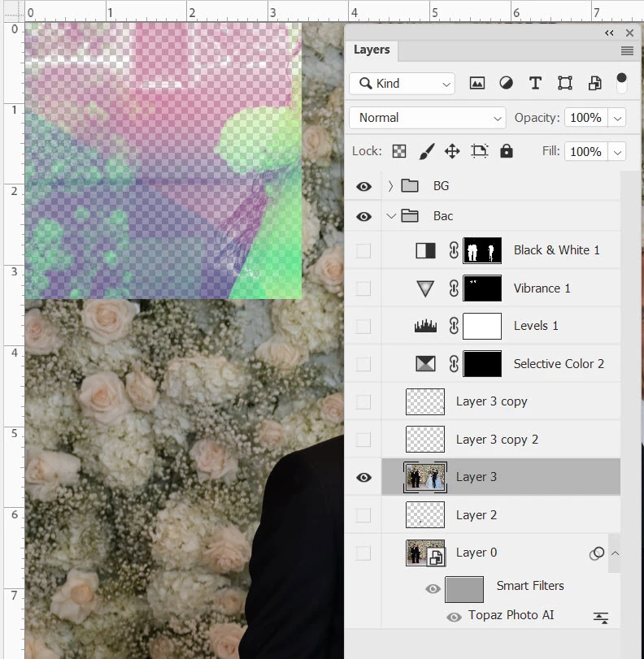Click mask link icon on Black & White 1
Image resolution: width=644 pixels, height=659 pixels.
[454, 250]
